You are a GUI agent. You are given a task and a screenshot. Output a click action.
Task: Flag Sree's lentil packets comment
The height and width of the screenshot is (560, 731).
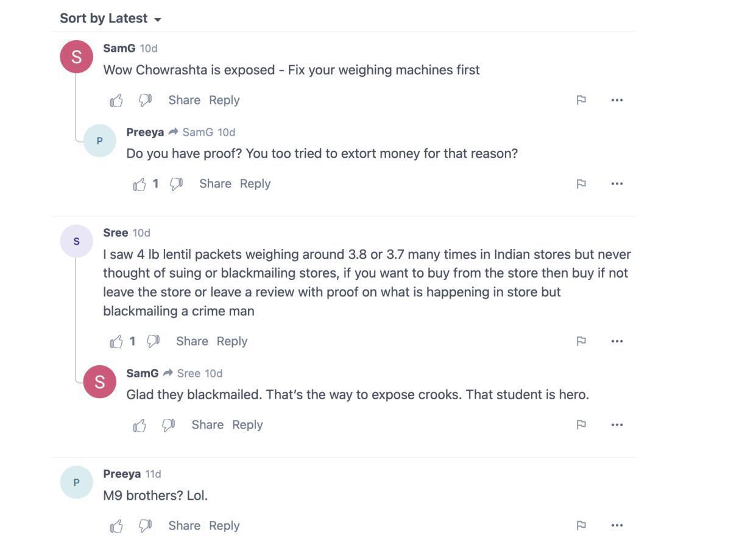(581, 341)
